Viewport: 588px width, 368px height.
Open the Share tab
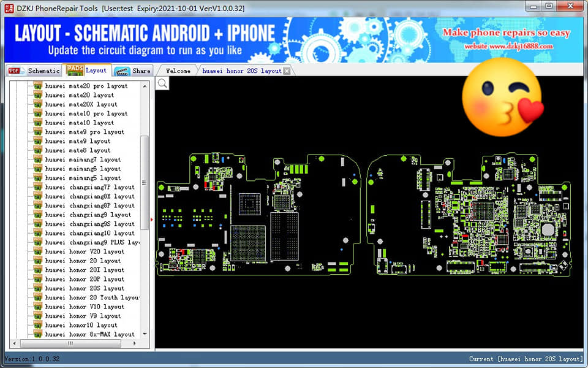[133, 71]
